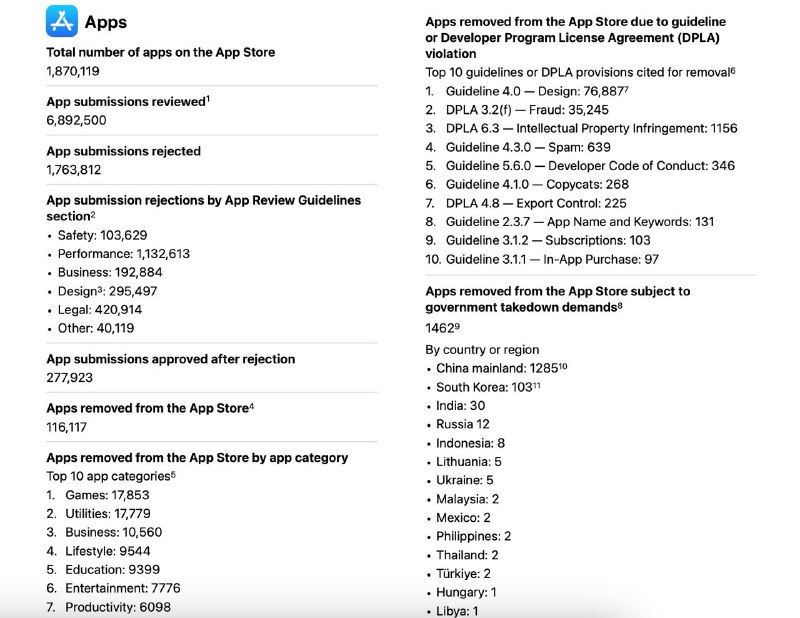The image size is (800, 618).
Task: Select the value 116,117
Action: [x=67, y=427]
